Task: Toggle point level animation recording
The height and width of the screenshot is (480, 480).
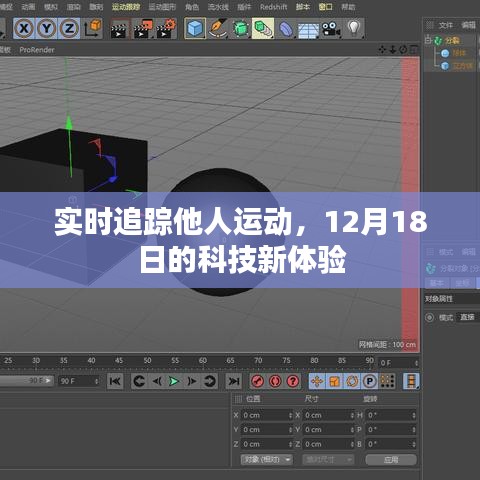Action: coord(387,381)
